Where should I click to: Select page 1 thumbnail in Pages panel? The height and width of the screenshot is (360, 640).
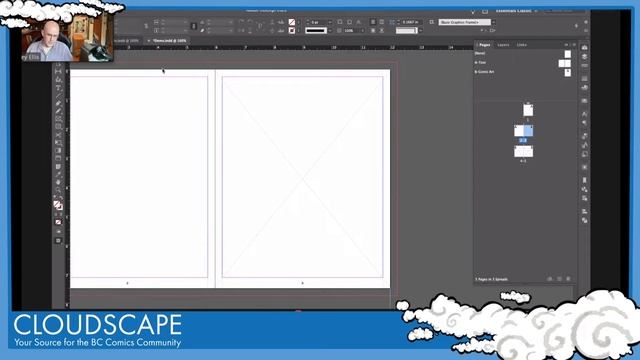pyautogui.click(x=528, y=110)
